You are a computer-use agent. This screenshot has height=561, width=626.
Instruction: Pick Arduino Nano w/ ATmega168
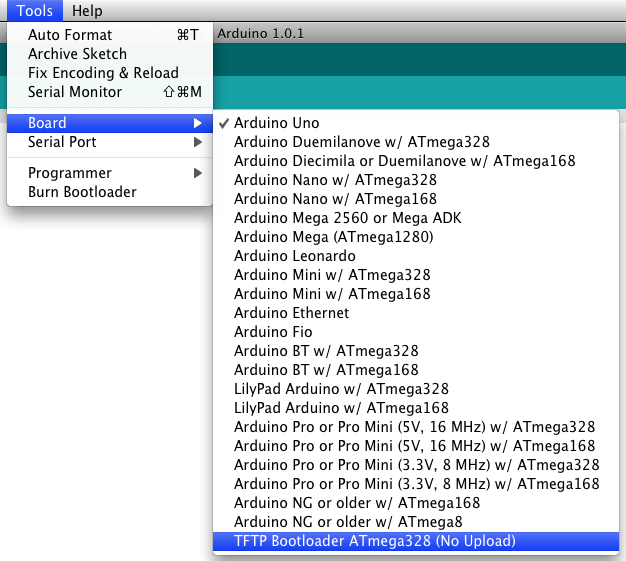416,199
